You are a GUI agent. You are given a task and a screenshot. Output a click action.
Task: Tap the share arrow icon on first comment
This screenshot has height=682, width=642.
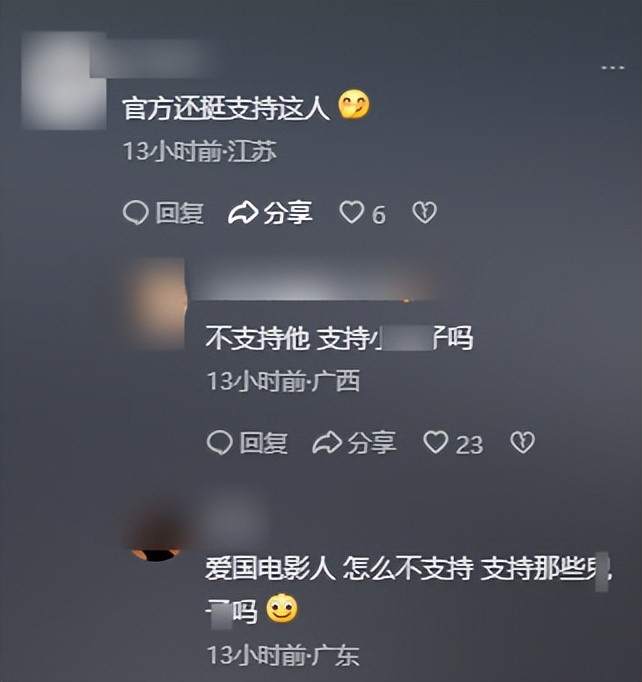click(x=243, y=213)
